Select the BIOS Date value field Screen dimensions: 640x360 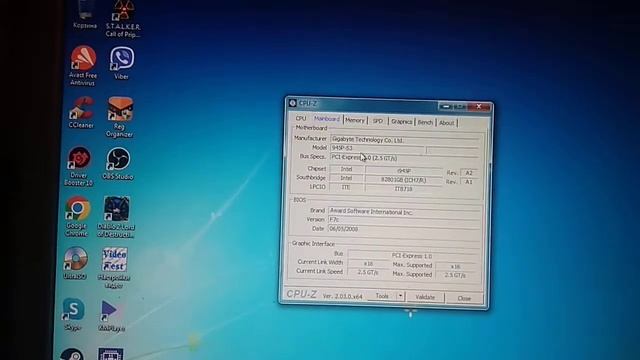403,229
